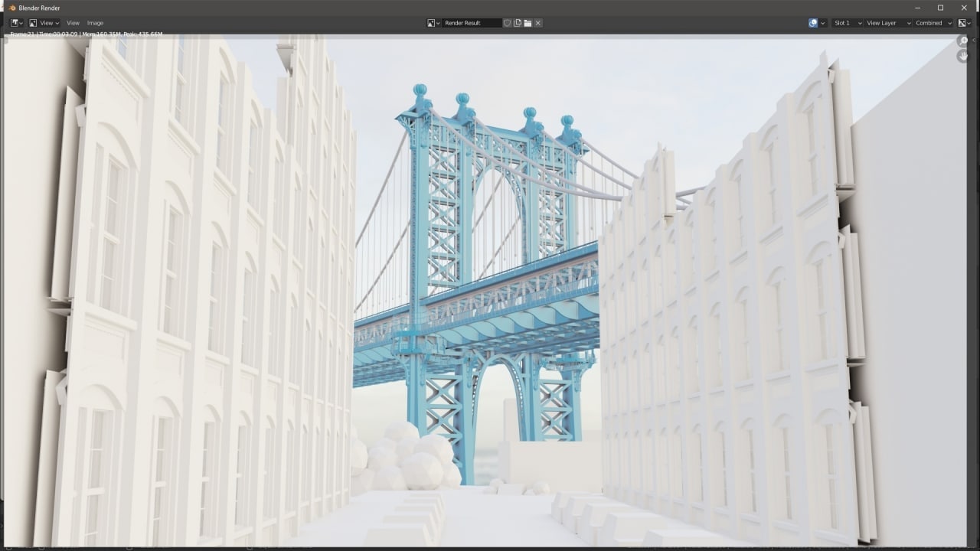This screenshot has height=551, width=980.
Task: Click the render statistics text line
Action: pyautogui.click(x=86, y=34)
